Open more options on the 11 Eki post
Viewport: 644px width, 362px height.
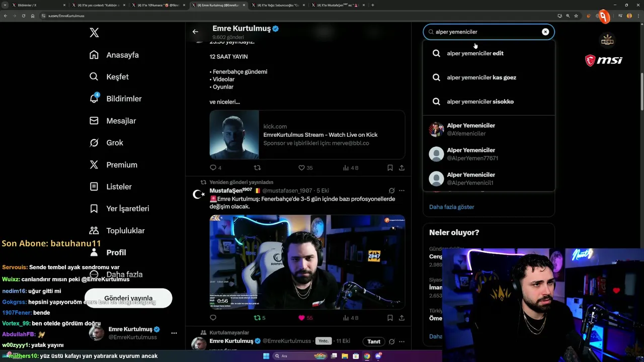point(401,341)
